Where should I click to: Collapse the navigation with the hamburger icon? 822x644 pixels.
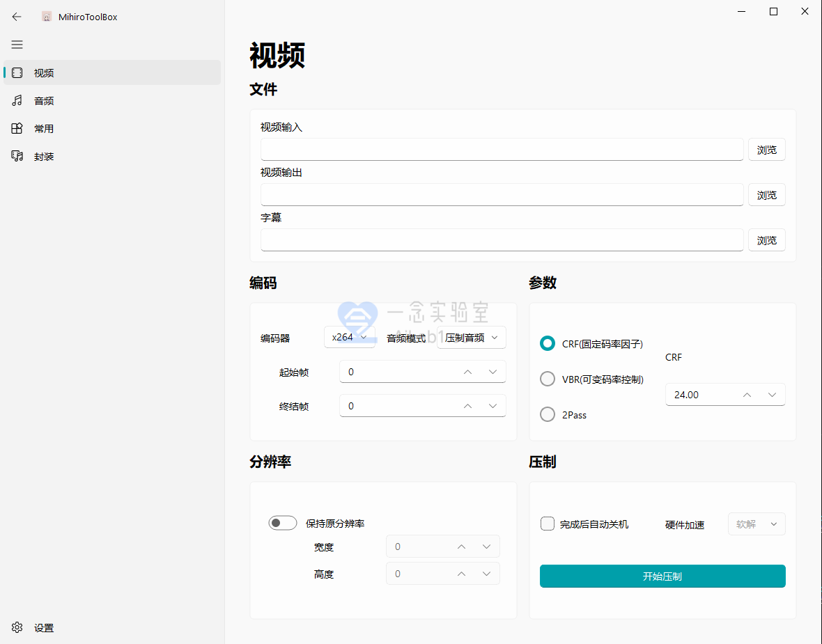(x=17, y=45)
